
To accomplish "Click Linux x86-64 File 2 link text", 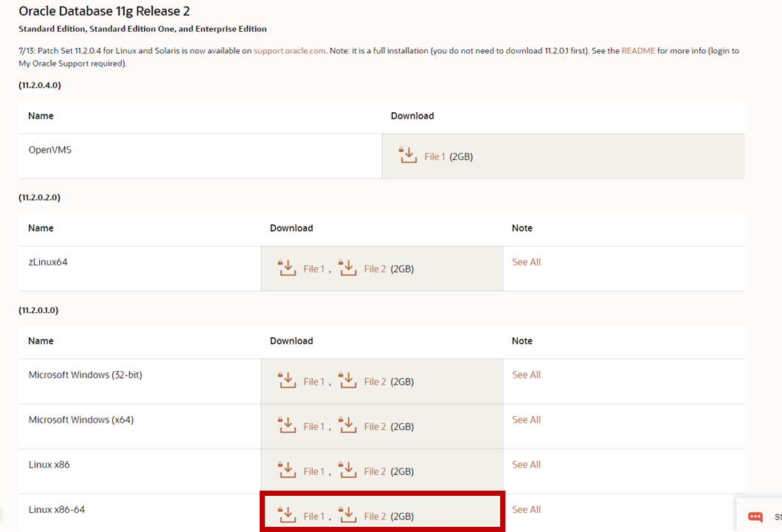I will click(x=375, y=517).
